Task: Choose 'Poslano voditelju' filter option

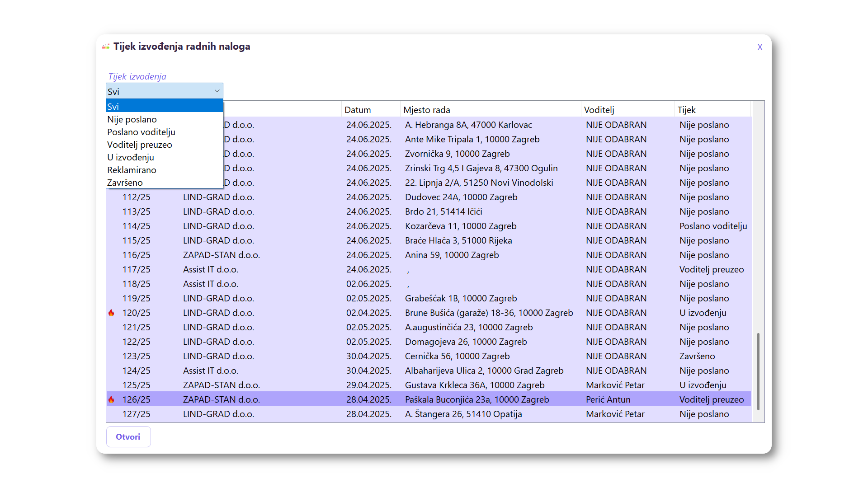Action: click(141, 132)
